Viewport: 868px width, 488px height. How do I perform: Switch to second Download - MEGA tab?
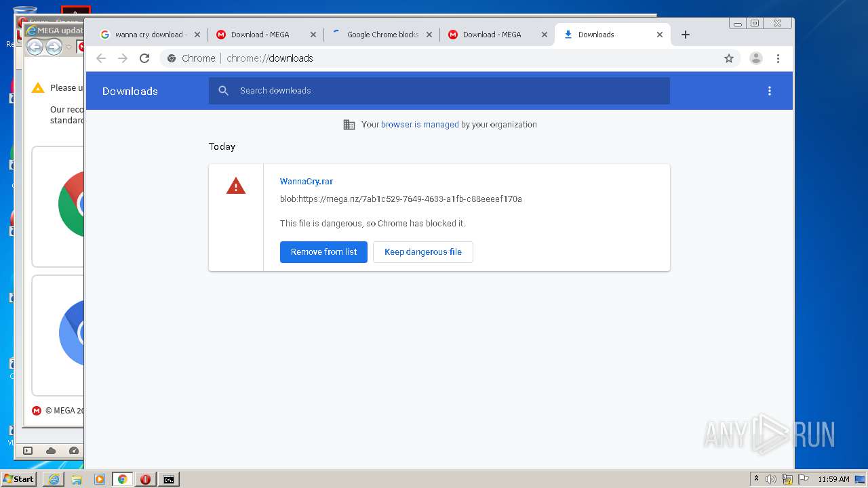pyautogui.click(x=497, y=35)
